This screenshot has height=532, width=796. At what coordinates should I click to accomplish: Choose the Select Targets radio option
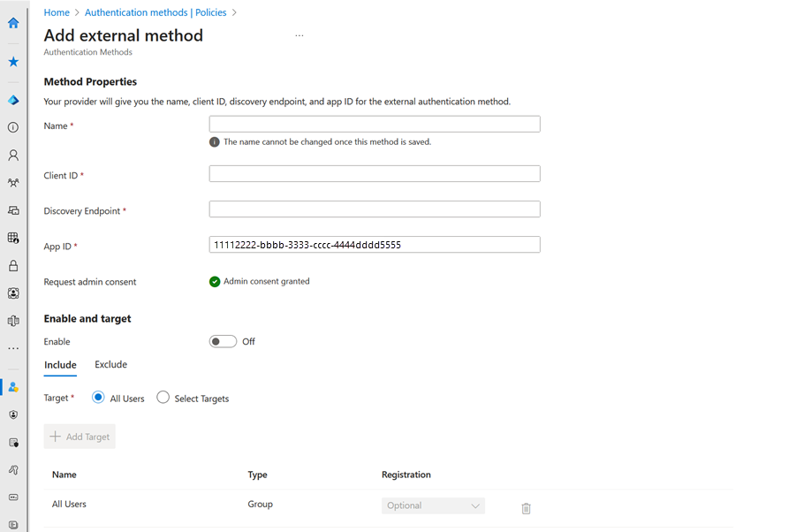(x=163, y=398)
